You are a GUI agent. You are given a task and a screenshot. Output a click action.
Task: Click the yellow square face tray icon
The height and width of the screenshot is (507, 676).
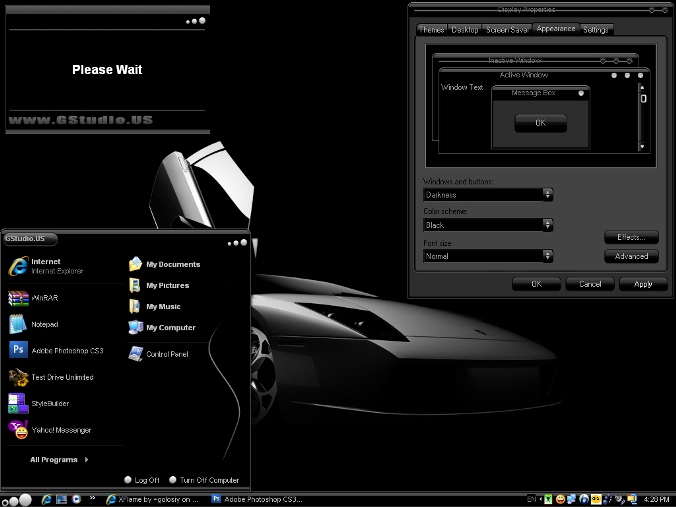596,499
